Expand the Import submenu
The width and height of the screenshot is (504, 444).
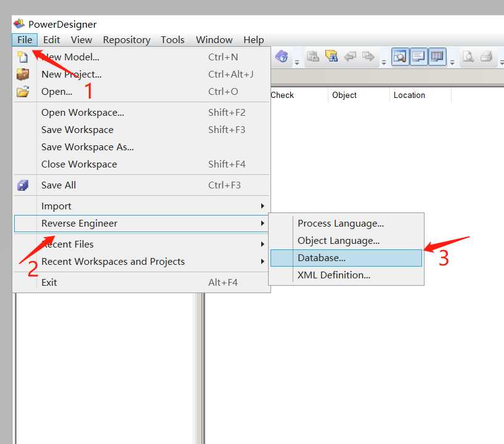coord(142,206)
